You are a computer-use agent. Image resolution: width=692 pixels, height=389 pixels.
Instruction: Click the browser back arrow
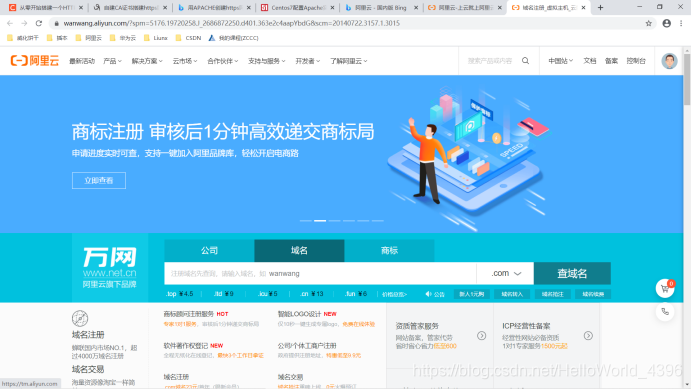10,23
